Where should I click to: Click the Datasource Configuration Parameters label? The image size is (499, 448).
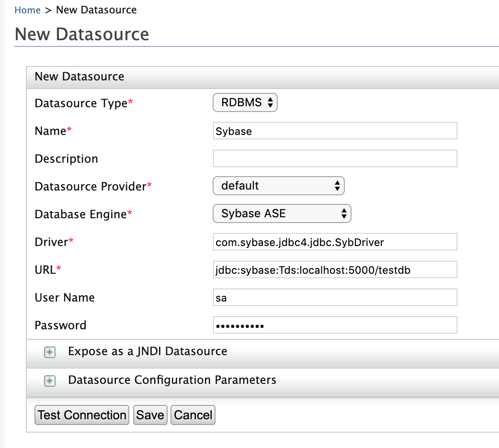[x=172, y=380]
